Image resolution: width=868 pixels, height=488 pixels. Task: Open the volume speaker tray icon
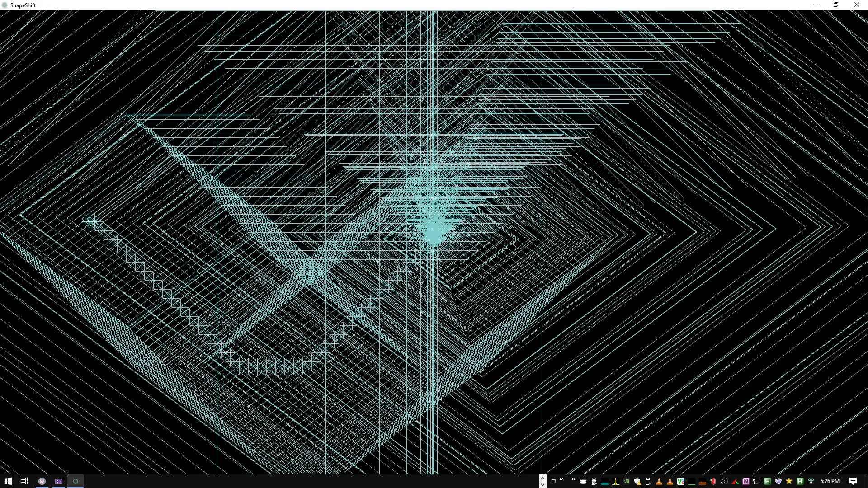point(724,481)
